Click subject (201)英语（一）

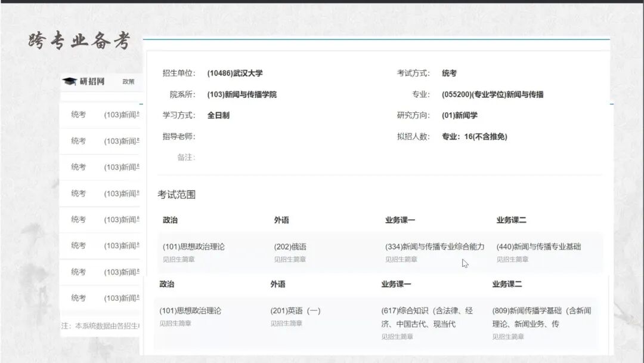point(295,311)
